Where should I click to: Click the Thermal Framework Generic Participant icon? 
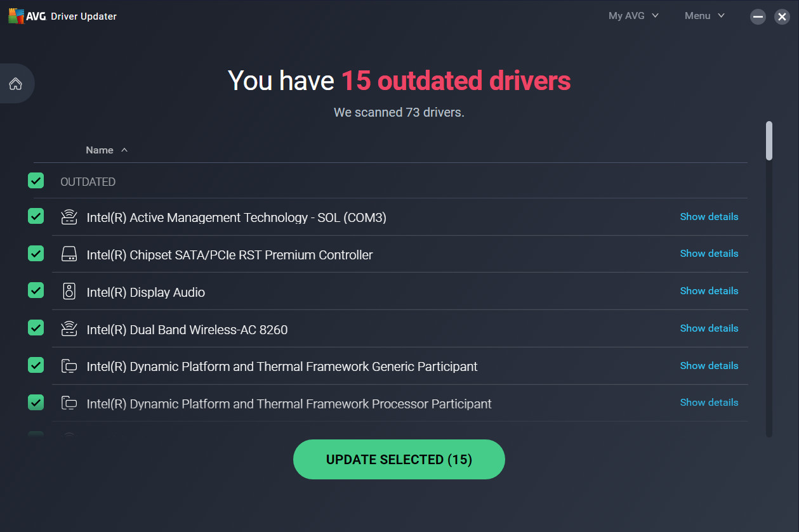tap(69, 367)
